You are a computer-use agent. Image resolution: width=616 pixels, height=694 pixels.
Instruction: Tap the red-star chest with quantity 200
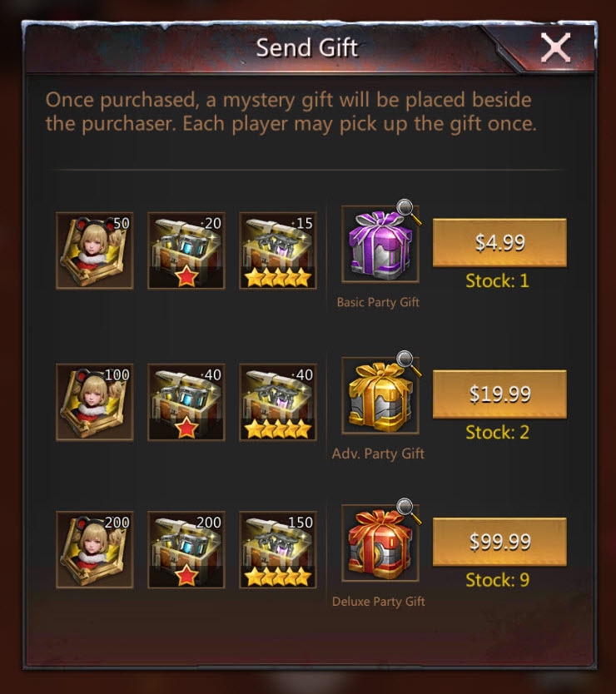coord(186,550)
